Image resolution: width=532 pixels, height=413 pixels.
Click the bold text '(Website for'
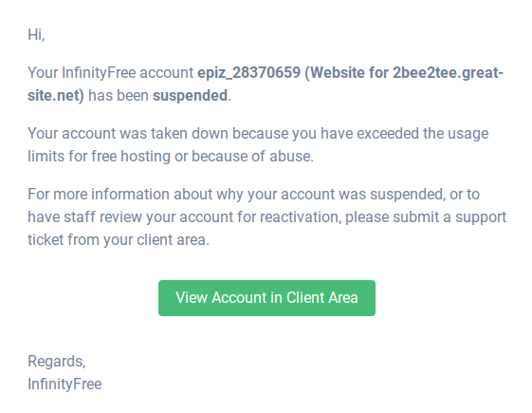point(347,73)
